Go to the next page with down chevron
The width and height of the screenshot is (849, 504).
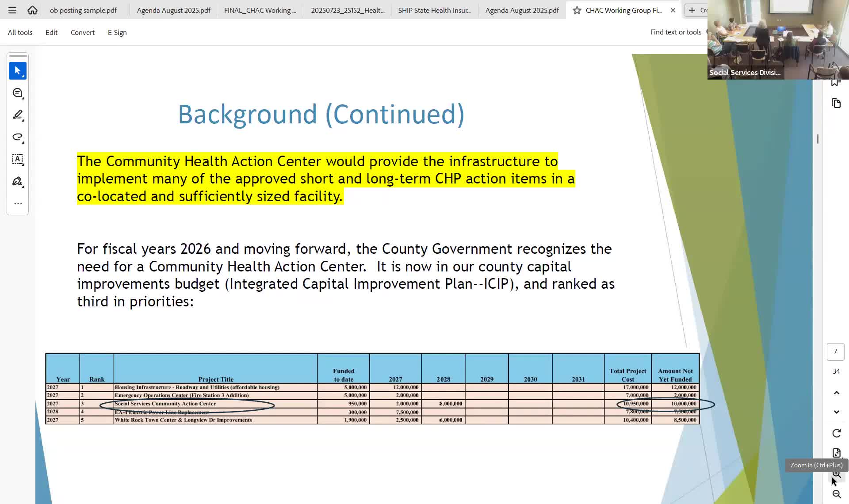tap(836, 412)
